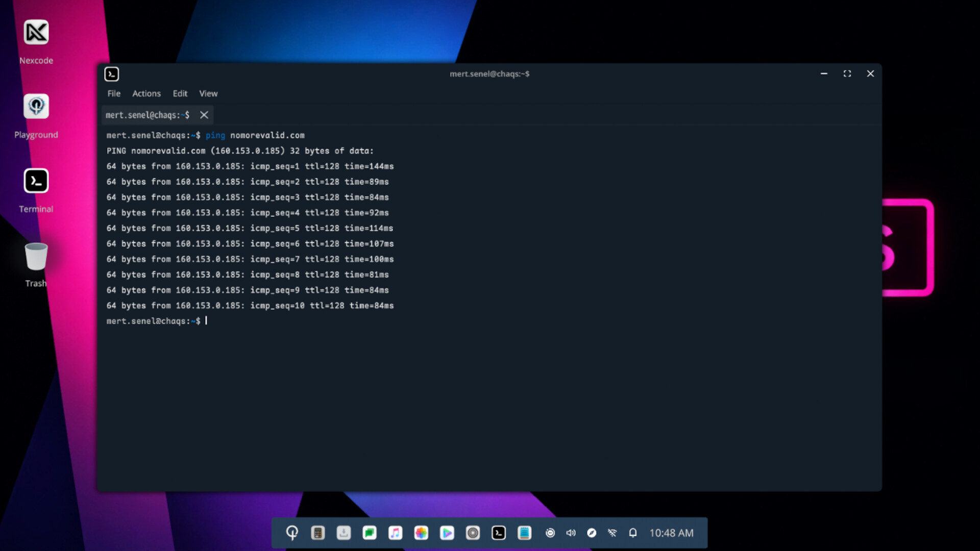Launch the Music app from the taskbar
This screenshot has width=980, height=551.
(396, 533)
